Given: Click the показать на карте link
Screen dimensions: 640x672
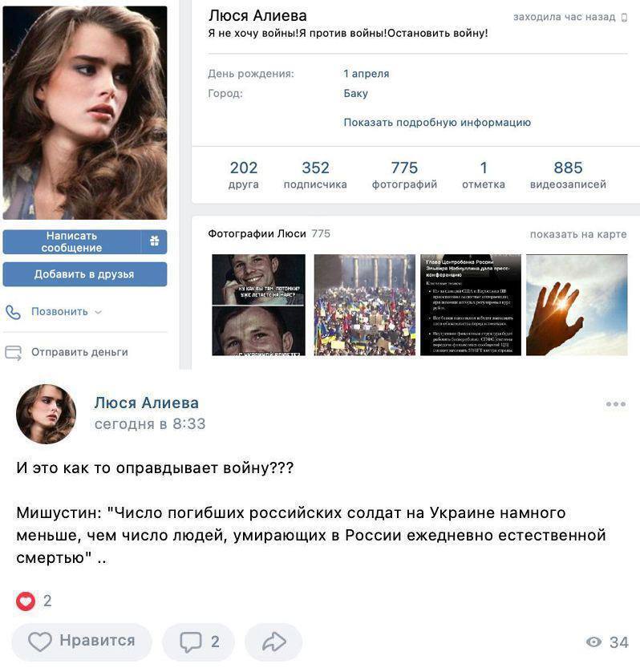Looking at the screenshot, I should coord(578,234).
